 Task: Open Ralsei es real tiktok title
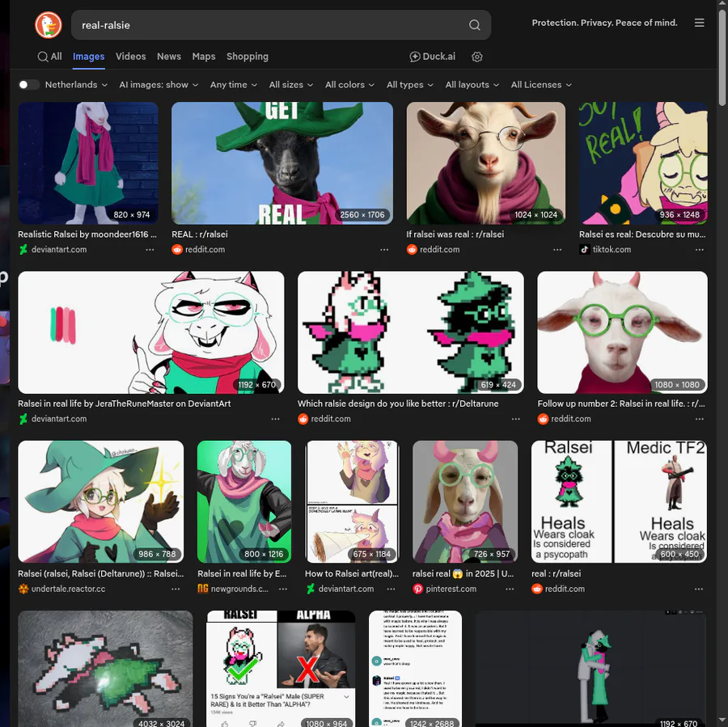[642, 235]
